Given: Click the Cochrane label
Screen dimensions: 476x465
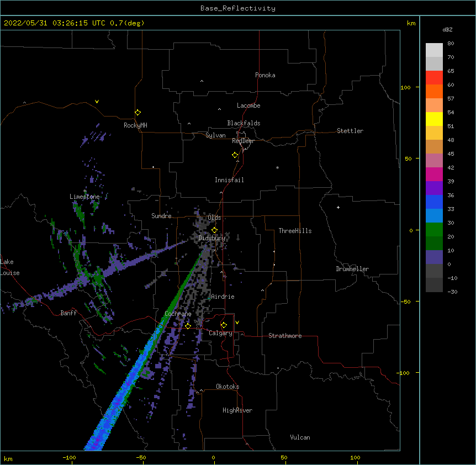Looking at the screenshot, I should point(178,314).
